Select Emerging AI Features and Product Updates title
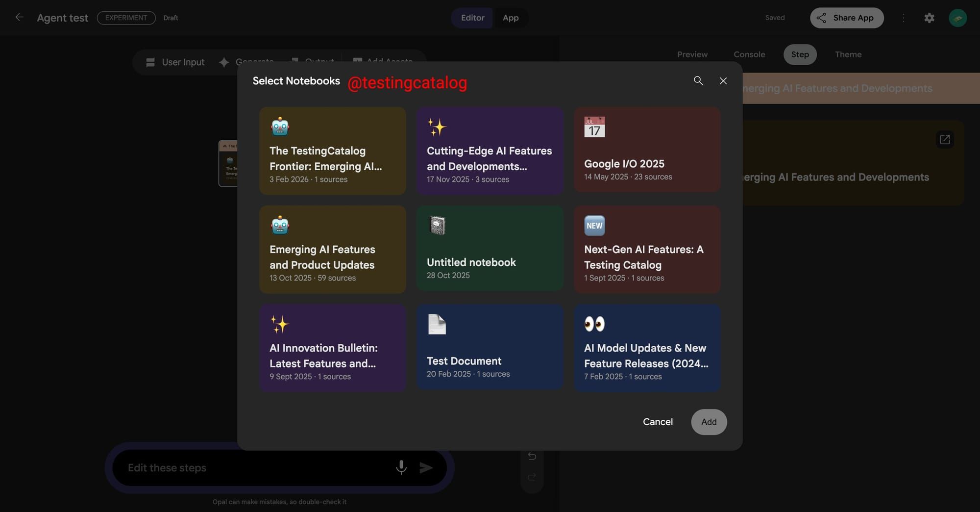980x512 pixels. [x=322, y=257]
